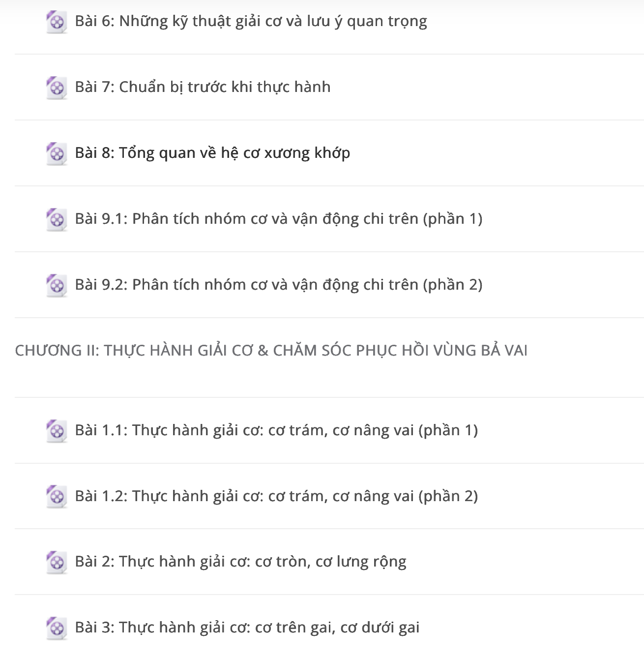The image size is (644, 659).
Task: Open Bài 9.2 Phân tích nhóm cơ phần 2
Action: coord(279,285)
